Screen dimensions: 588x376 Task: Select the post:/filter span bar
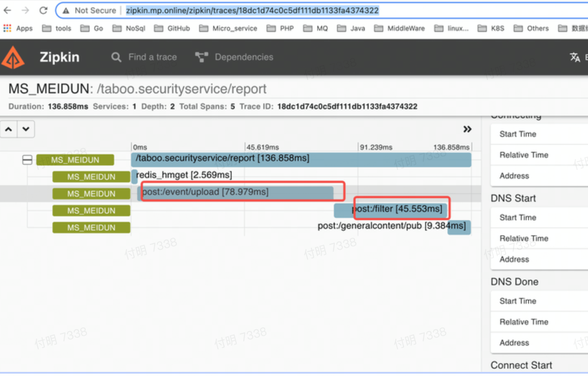click(x=391, y=210)
